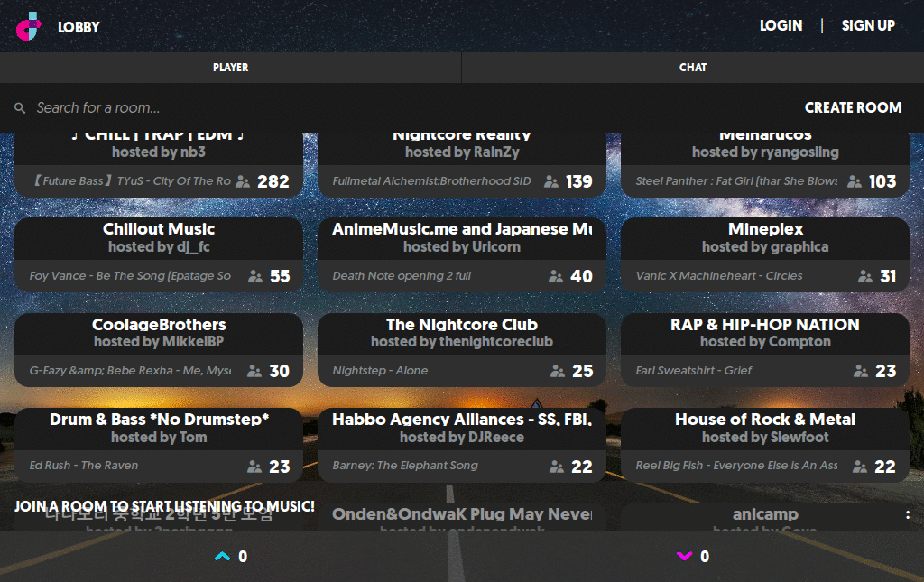Open the AnimeMusic.me and Japanese Music room
The width and height of the screenshot is (924, 582).
point(461,238)
